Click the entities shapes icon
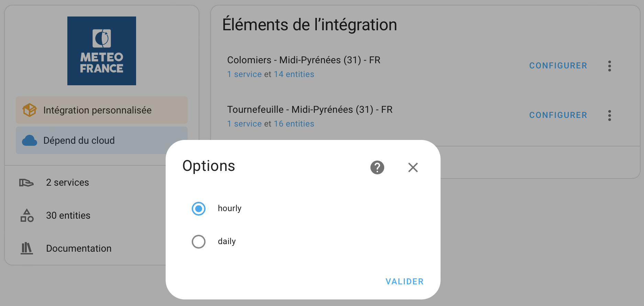 click(27, 216)
